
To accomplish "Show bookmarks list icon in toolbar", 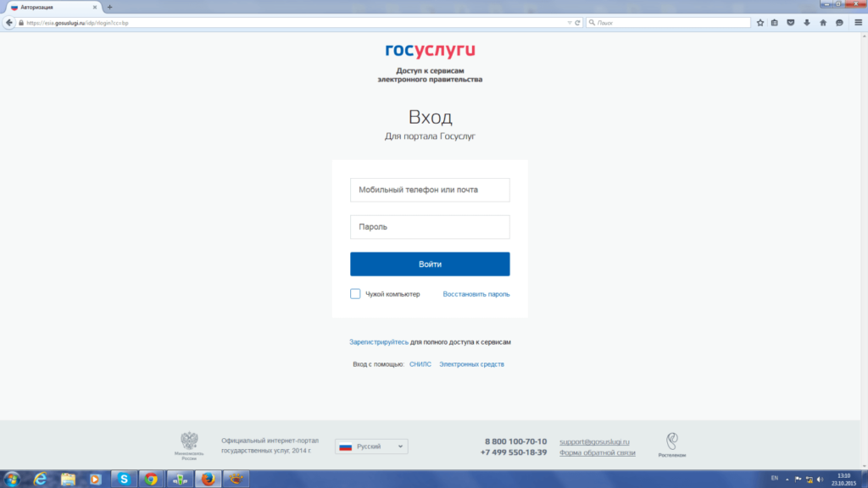I will pos(775,23).
